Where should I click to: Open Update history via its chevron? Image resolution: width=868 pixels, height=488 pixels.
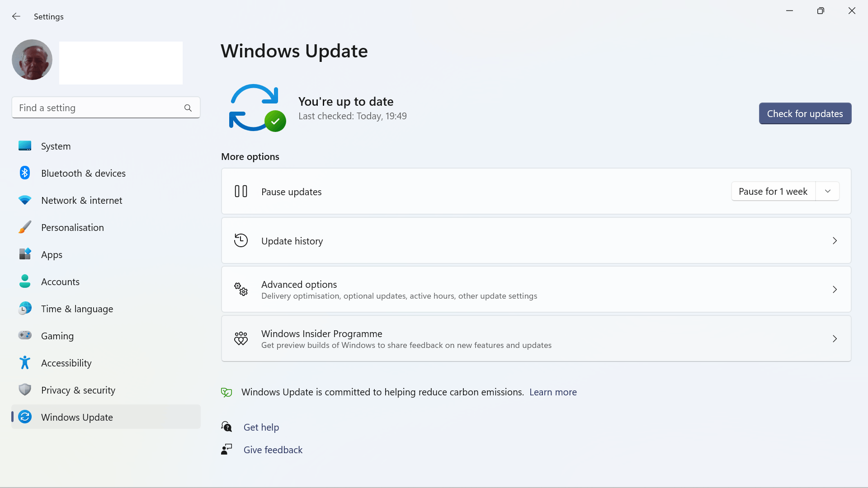(835, 241)
